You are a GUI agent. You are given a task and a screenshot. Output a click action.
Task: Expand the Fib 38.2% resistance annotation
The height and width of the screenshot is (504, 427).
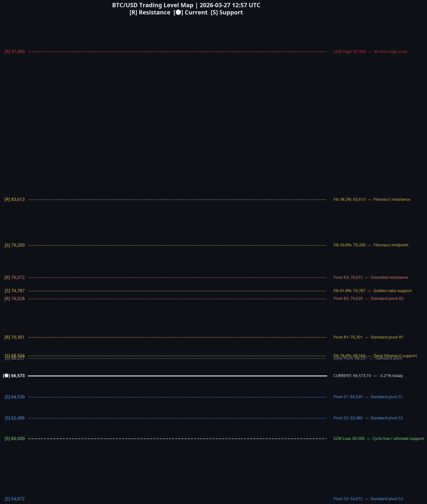372,199
